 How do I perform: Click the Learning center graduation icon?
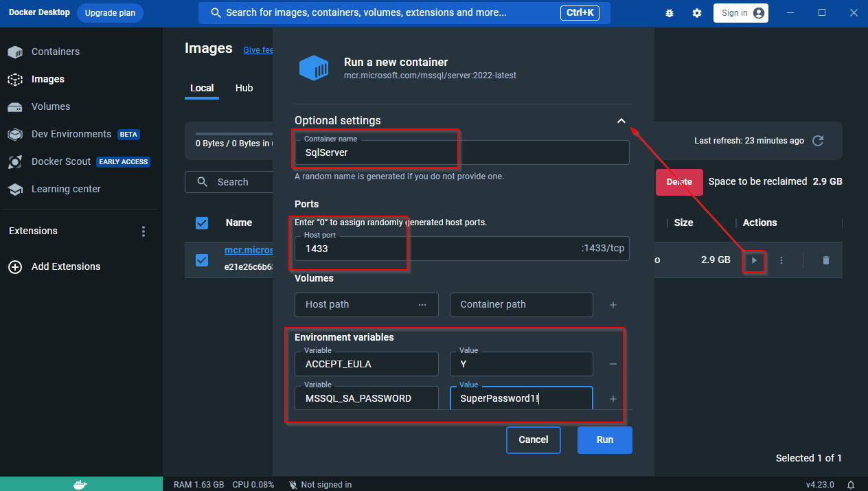click(x=15, y=190)
